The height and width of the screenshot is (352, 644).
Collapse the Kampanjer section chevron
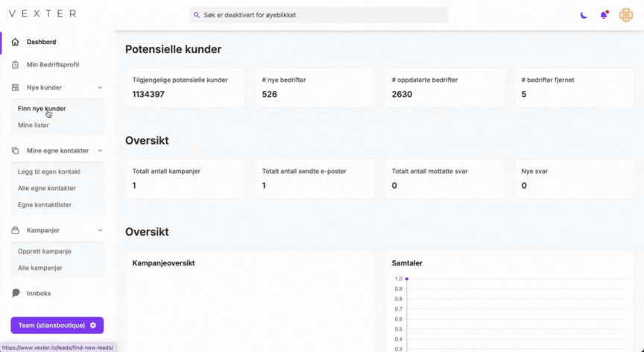tap(100, 230)
